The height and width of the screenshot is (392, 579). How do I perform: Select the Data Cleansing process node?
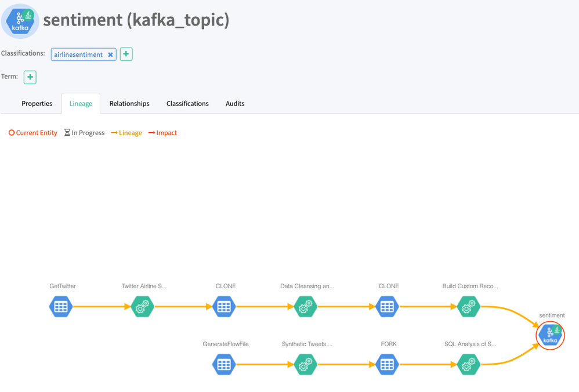(306, 306)
